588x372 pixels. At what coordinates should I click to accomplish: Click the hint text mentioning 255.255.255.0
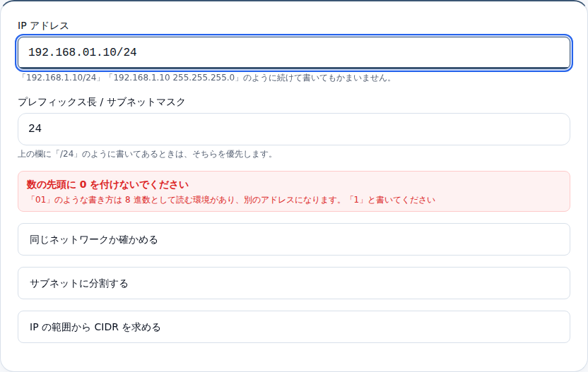point(206,78)
